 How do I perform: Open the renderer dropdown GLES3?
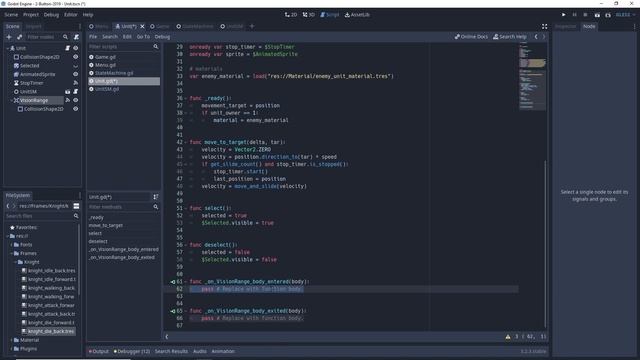pos(625,15)
